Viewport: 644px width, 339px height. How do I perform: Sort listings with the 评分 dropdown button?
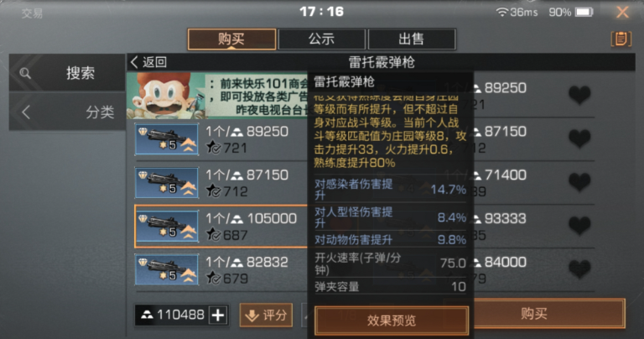[x=266, y=316]
